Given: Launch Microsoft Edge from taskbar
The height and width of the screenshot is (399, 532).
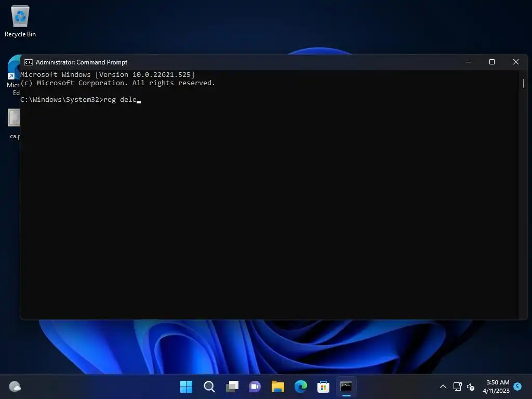Looking at the screenshot, I should tap(301, 387).
